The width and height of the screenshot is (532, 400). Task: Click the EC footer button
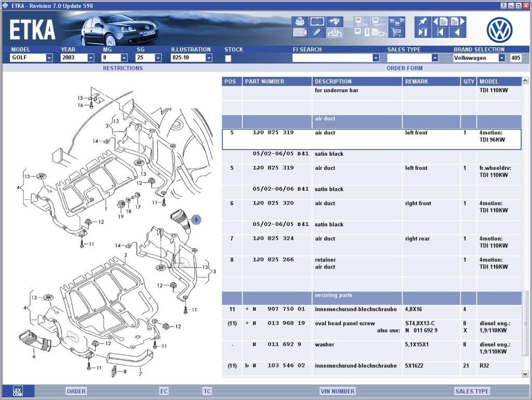(164, 391)
